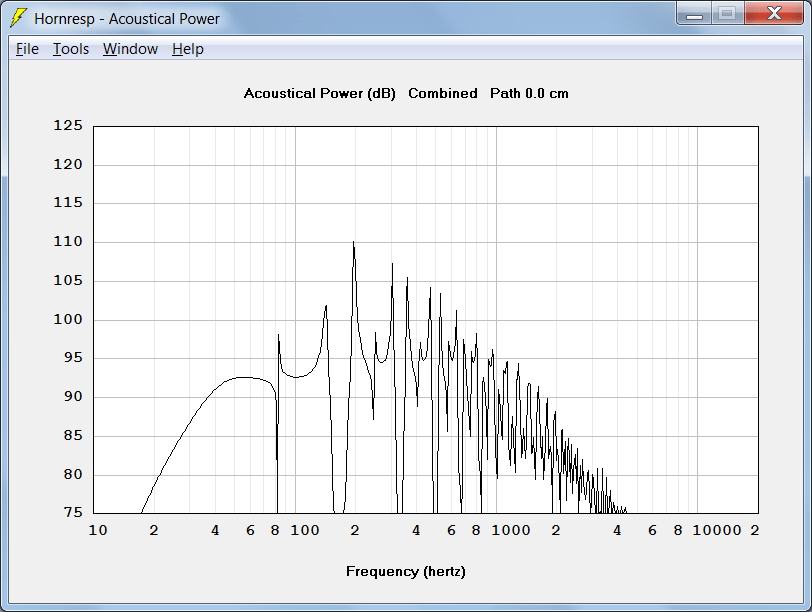812x612 pixels.
Task: Click the 100 label on the frequency axis
Action: pyautogui.click(x=304, y=530)
